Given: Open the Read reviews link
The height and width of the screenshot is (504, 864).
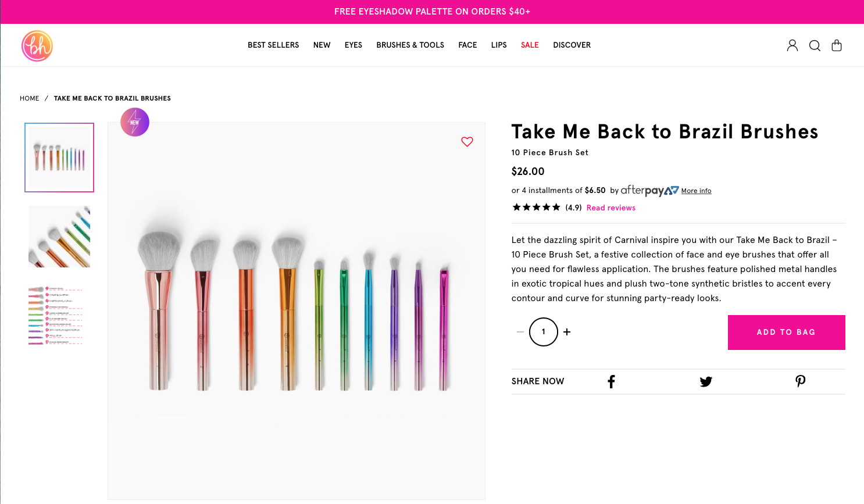Looking at the screenshot, I should 611,208.
